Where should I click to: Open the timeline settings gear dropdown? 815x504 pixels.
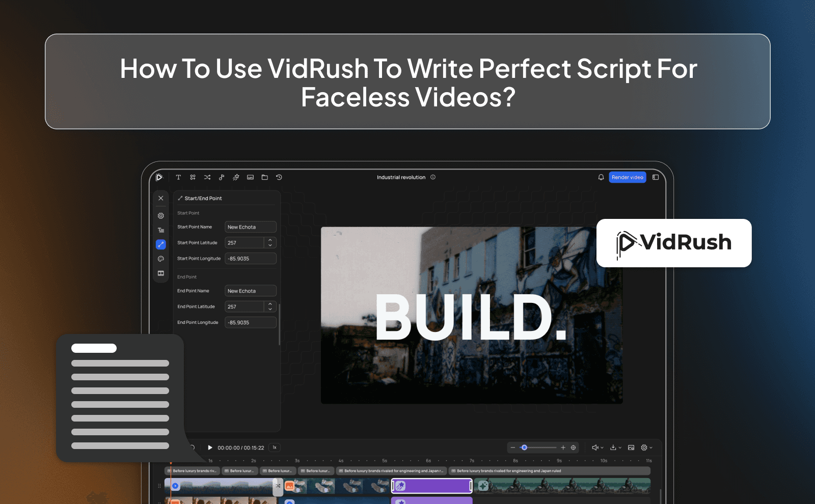pos(646,447)
